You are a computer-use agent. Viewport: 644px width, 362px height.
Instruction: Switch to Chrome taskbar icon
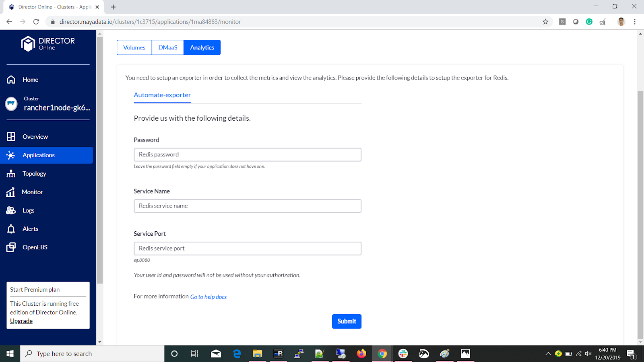coord(382,354)
